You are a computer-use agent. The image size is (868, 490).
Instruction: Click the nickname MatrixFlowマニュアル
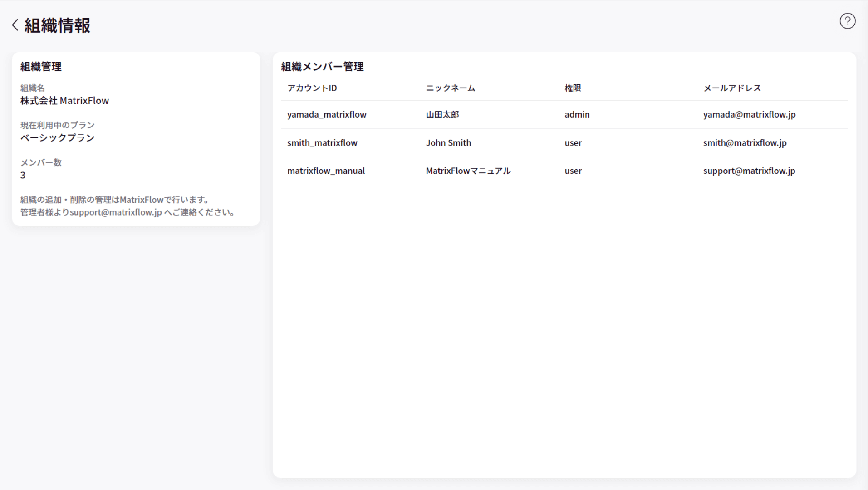pyautogui.click(x=468, y=171)
